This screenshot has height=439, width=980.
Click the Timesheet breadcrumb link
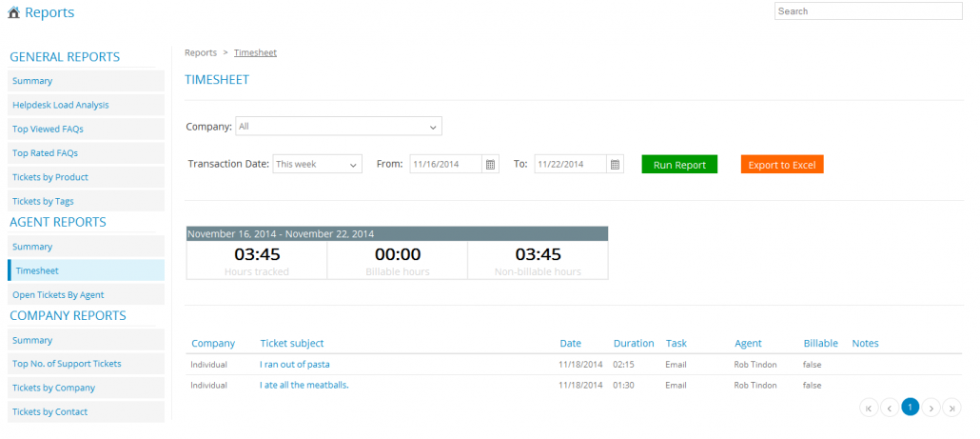[255, 52]
